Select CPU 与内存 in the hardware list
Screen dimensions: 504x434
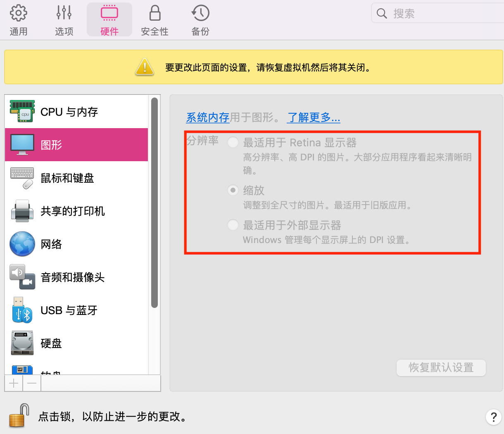[69, 112]
